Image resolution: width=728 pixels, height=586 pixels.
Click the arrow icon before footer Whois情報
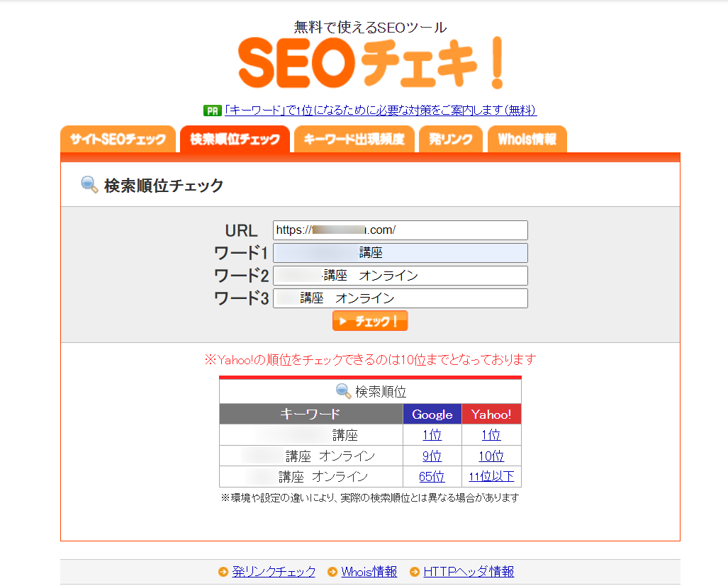tap(332, 572)
